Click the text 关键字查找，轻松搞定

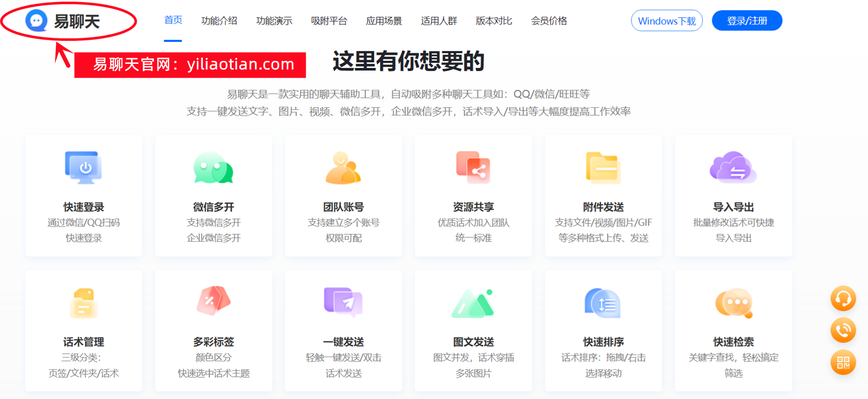click(734, 358)
